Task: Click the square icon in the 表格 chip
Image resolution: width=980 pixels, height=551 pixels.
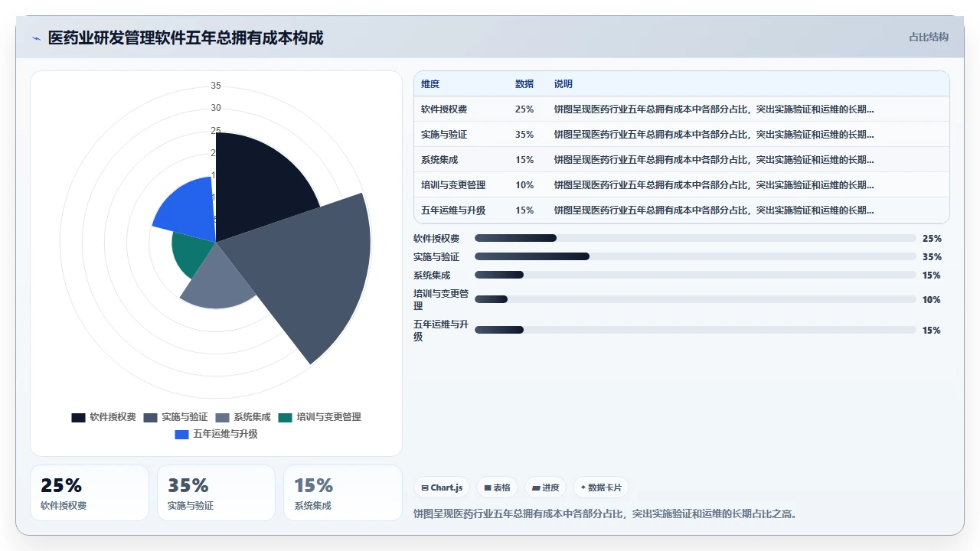Action: click(x=488, y=487)
